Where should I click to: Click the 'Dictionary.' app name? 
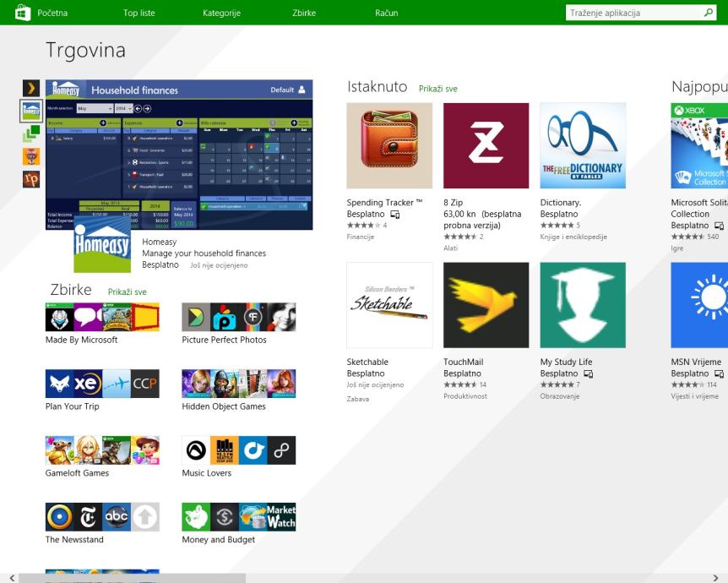[x=561, y=203]
